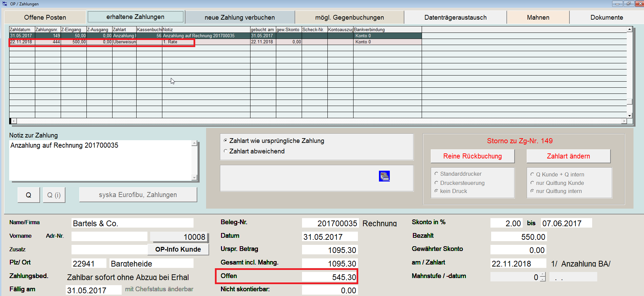The width and height of the screenshot is (644, 296).
Task: Click Notiz field scroll up arrow
Action: tap(194, 143)
